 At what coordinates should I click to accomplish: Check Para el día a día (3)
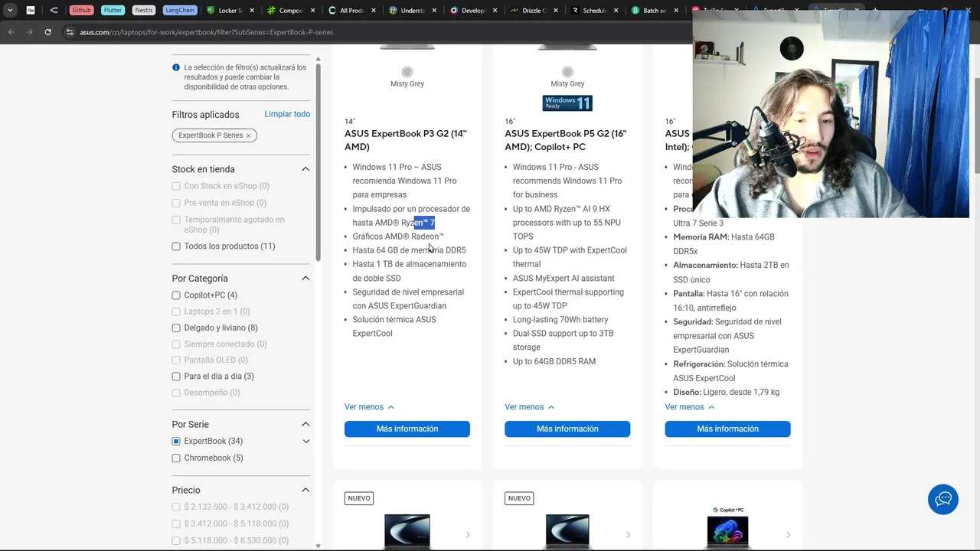[176, 377]
